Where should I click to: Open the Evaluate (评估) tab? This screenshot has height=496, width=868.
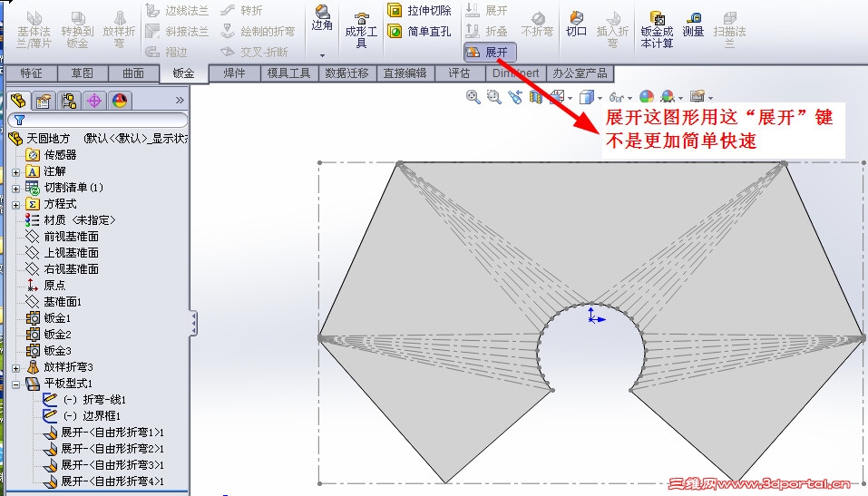(459, 73)
